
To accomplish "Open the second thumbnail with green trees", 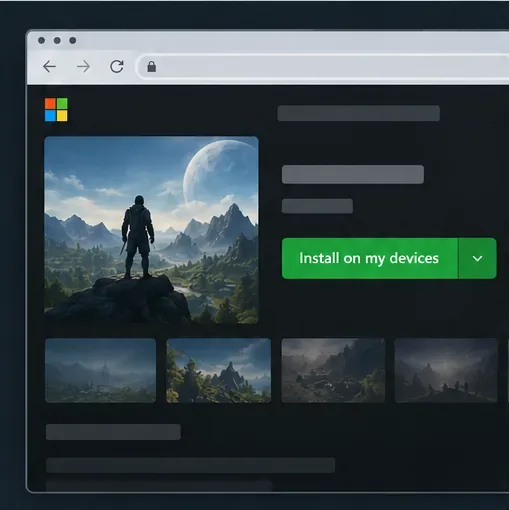I will (x=219, y=370).
